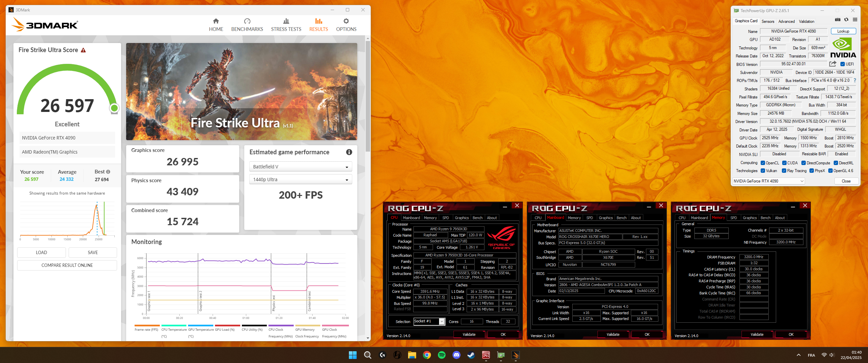Open the Battlefield V game dropdown
The image size is (868, 363).
coord(300,167)
